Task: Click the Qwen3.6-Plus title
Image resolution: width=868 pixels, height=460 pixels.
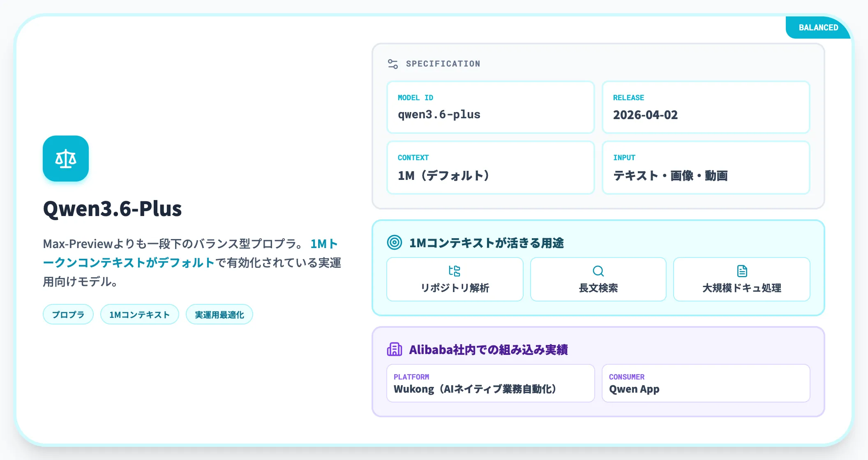Action: [112, 209]
